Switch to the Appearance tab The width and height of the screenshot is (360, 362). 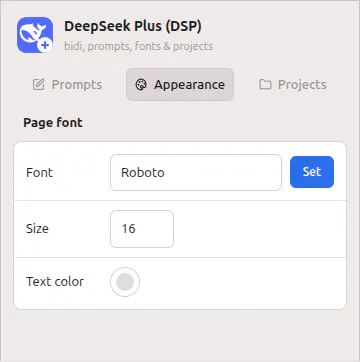180,85
